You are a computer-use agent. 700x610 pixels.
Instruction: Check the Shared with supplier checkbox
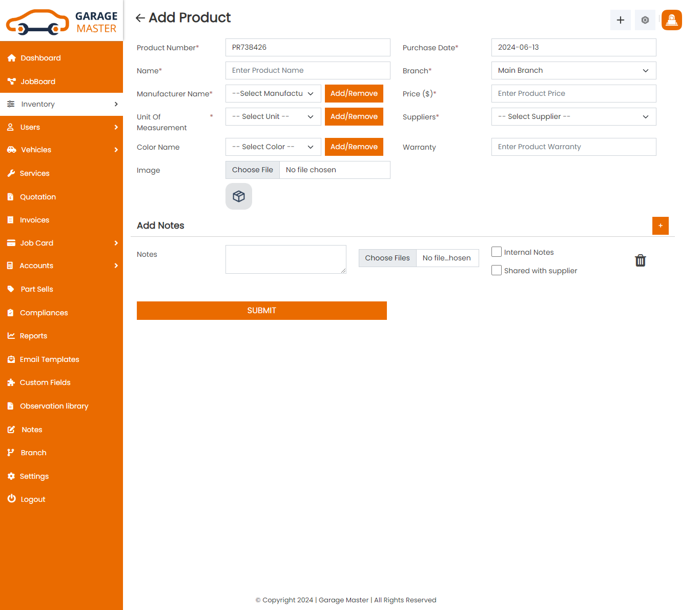(496, 270)
